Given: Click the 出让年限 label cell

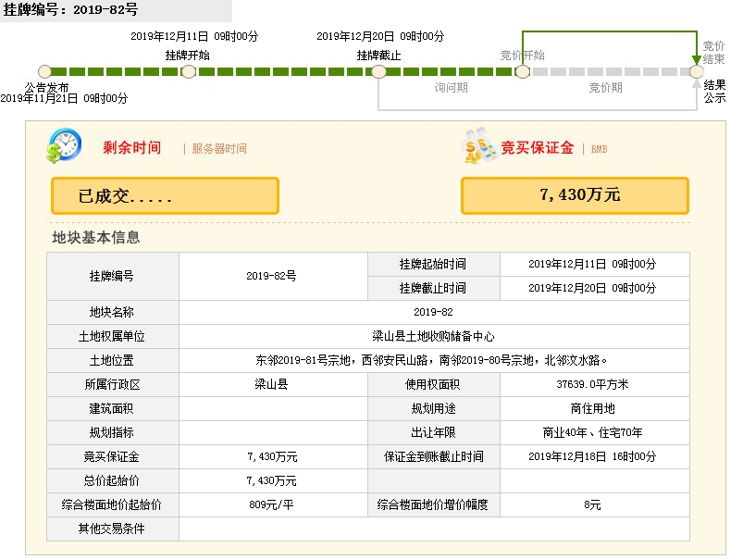Looking at the screenshot, I should click(x=434, y=432).
